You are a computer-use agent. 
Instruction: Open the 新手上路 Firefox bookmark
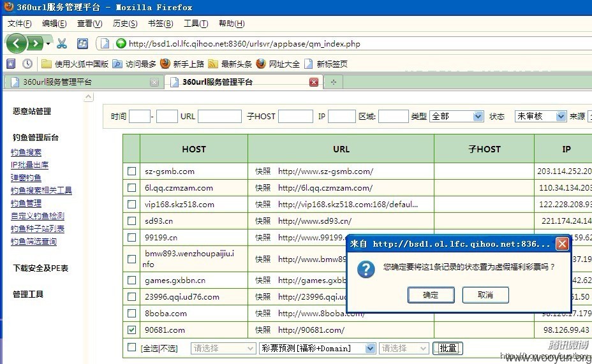[182, 64]
